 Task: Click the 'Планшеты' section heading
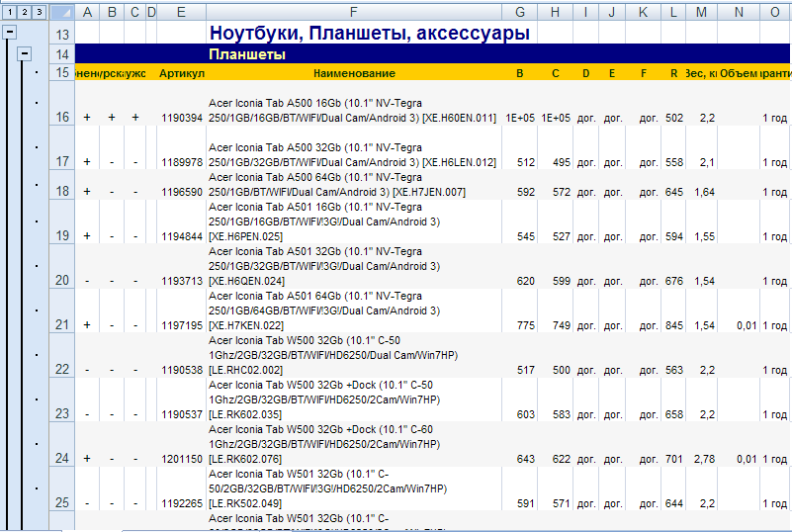247,54
